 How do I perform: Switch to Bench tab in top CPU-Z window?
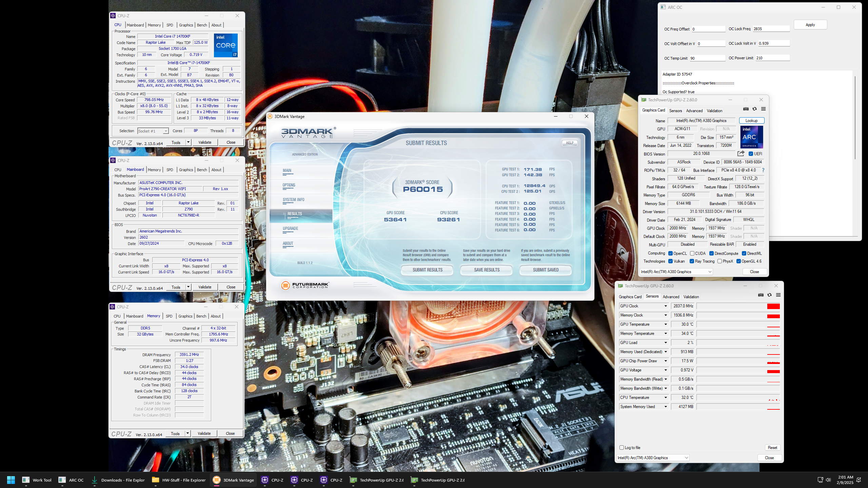click(x=202, y=25)
